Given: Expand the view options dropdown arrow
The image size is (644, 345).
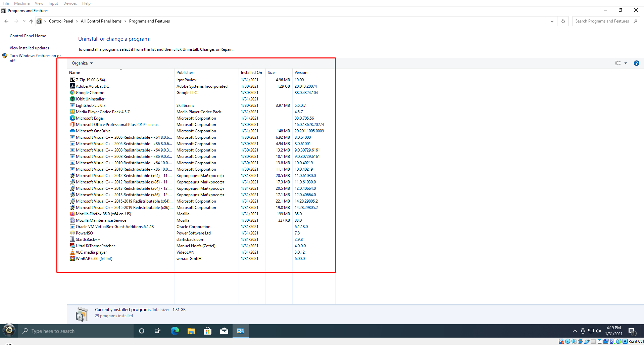Looking at the screenshot, I should 626,63.
